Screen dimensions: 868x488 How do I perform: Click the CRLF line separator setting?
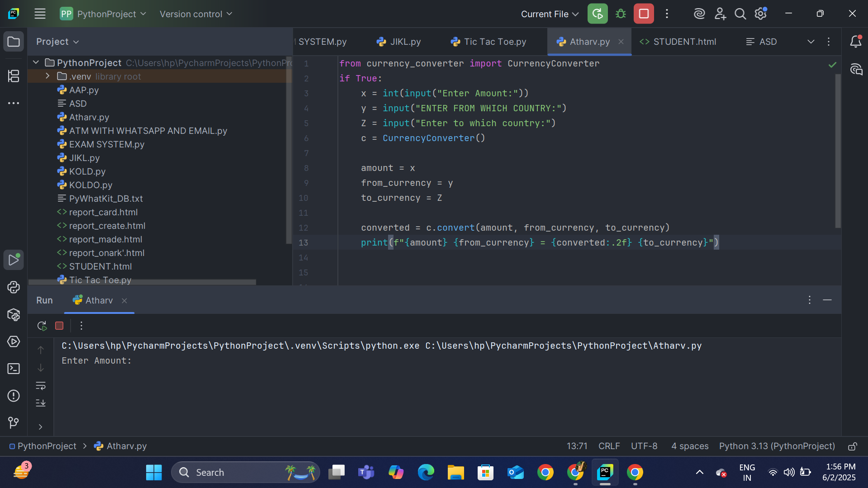(609, 446)
